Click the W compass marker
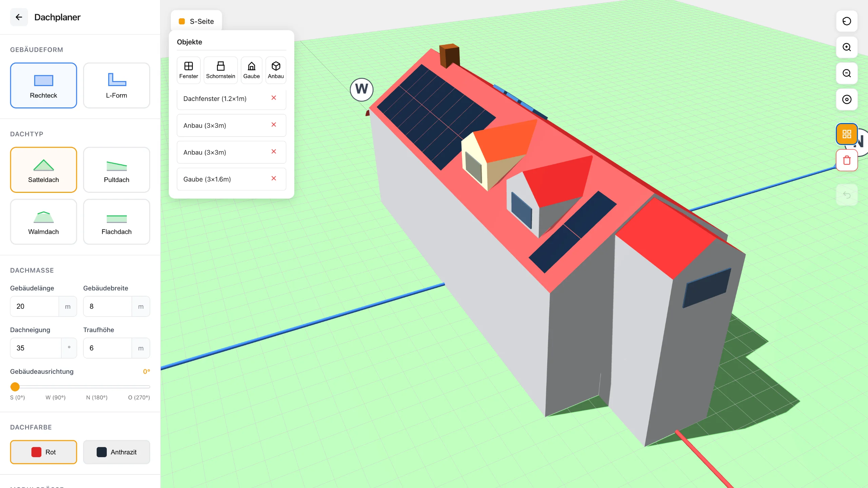The width and height of the screenshot is (868, 488). tap(362, 89)
